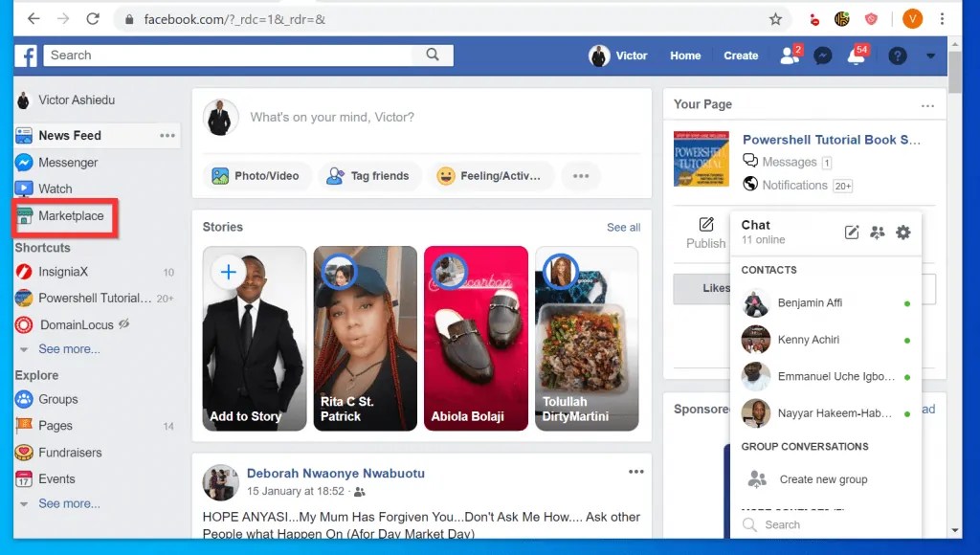Viewport: 980px width, 555px height.
Task: Open Marketplace in the sidebar
Action: (x=71, y=216)
